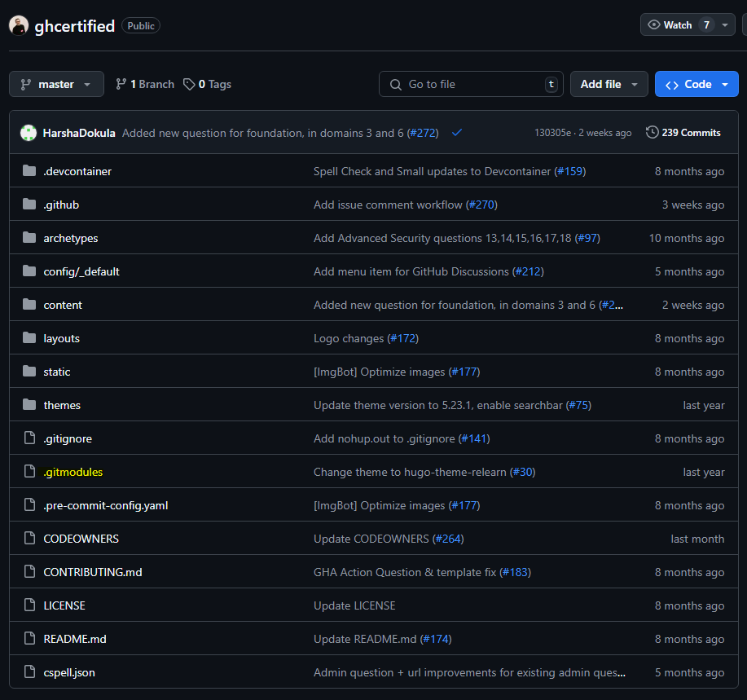Viewport: 747px width, 700px height.
Task: Open the config/_default folder
Action: click(81, 271)
